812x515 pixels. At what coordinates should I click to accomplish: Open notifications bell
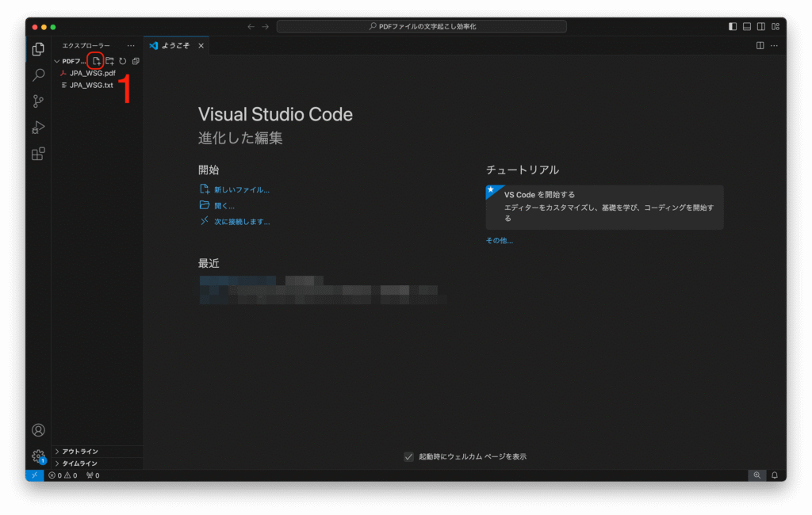tap(775, 475)
